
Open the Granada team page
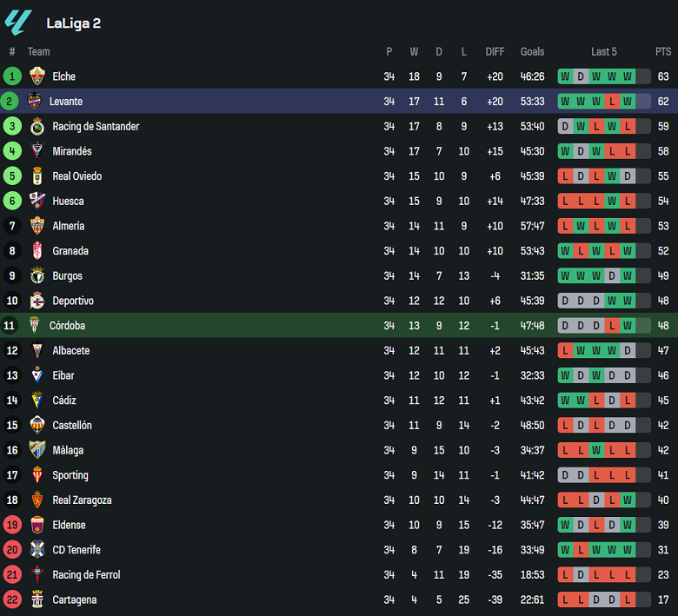[x=70, y=251]
